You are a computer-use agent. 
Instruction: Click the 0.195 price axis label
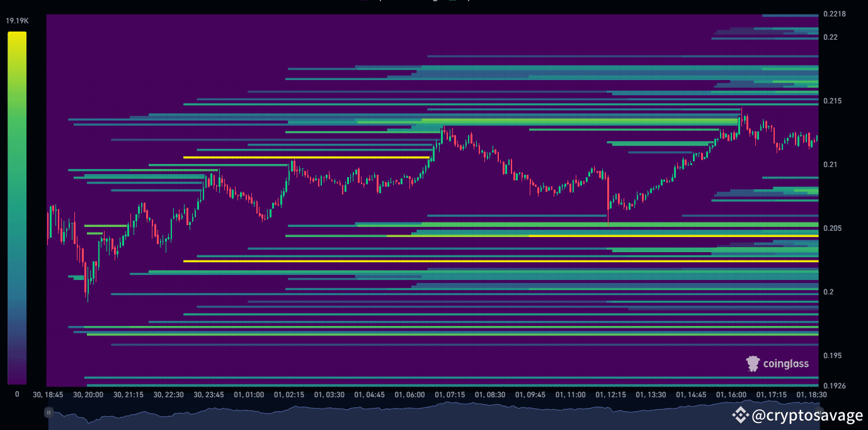tap(832, 356)
